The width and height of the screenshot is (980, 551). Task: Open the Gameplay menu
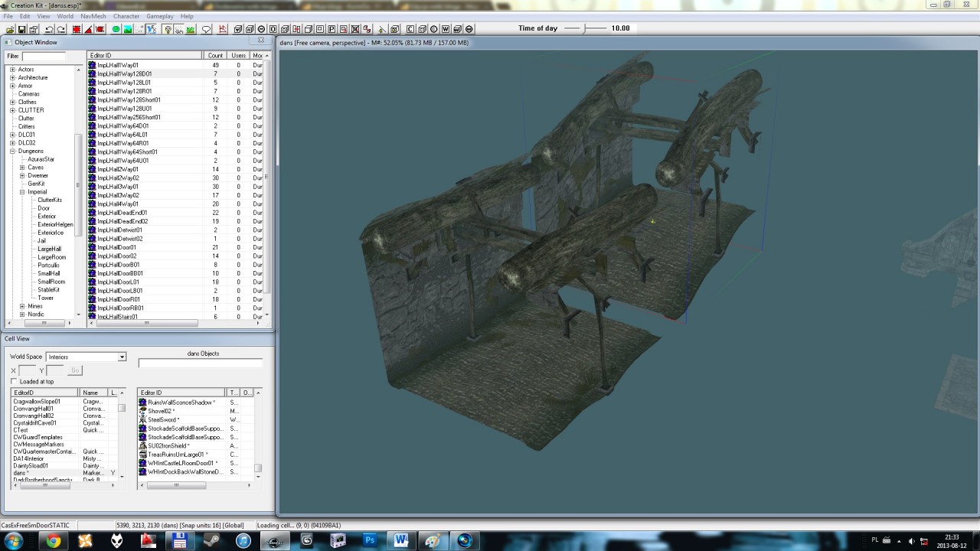coord(160,16)
